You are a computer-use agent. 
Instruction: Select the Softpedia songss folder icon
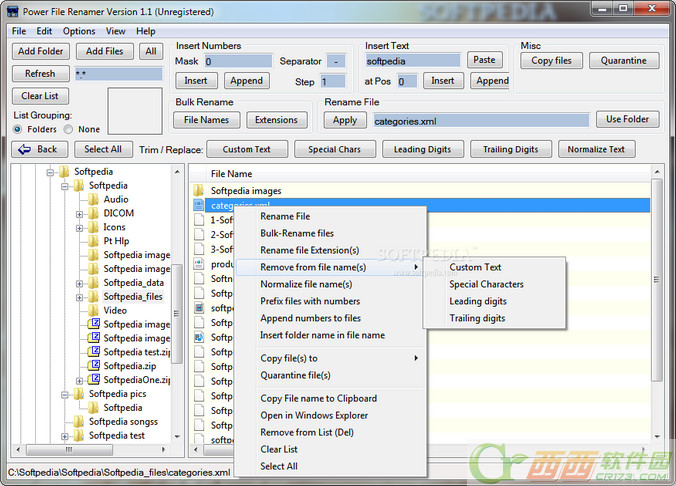pyautogui.click(x=79, y=422)
